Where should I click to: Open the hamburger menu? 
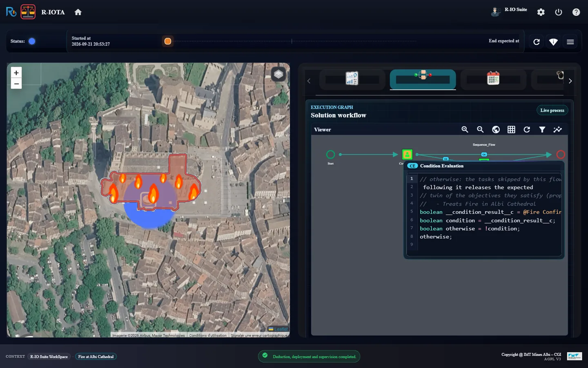click(570, 42)
